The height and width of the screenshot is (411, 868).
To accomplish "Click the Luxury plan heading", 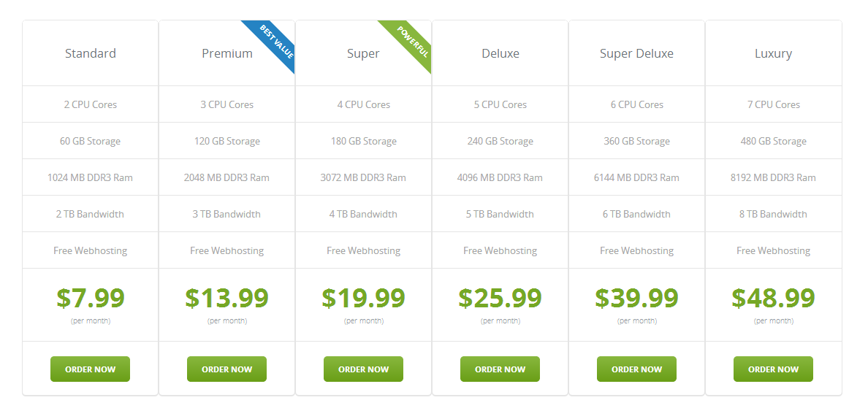I will [x=773, y=53].
